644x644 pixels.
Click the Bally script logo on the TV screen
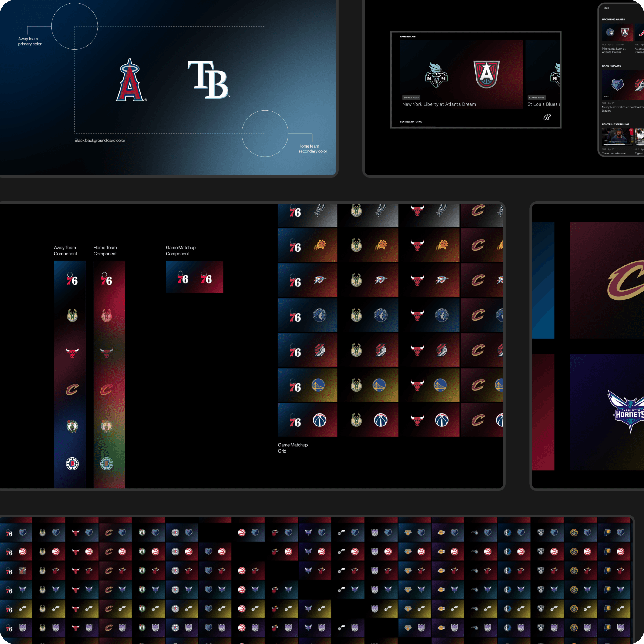pos(547,117)
